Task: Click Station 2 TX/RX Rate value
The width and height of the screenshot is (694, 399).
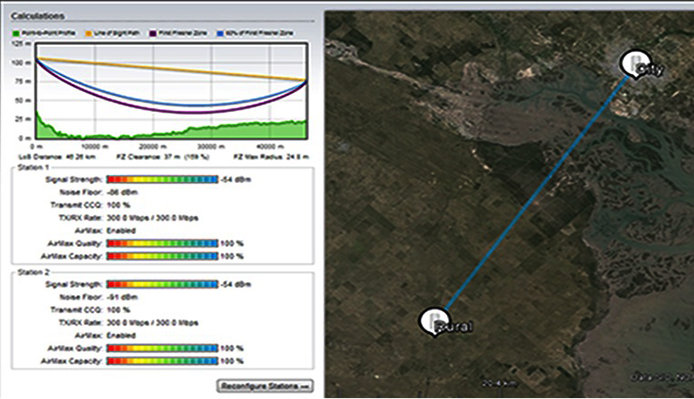Action: coord(152,323)
